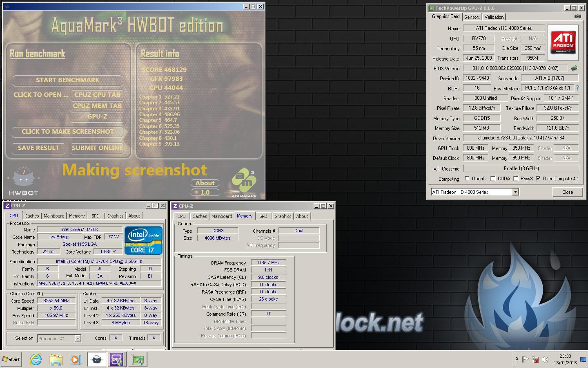Click the 1.0 version button in AquaMark
The width and height of the screenshot is (588, 368).
click(x=205, y=192)
